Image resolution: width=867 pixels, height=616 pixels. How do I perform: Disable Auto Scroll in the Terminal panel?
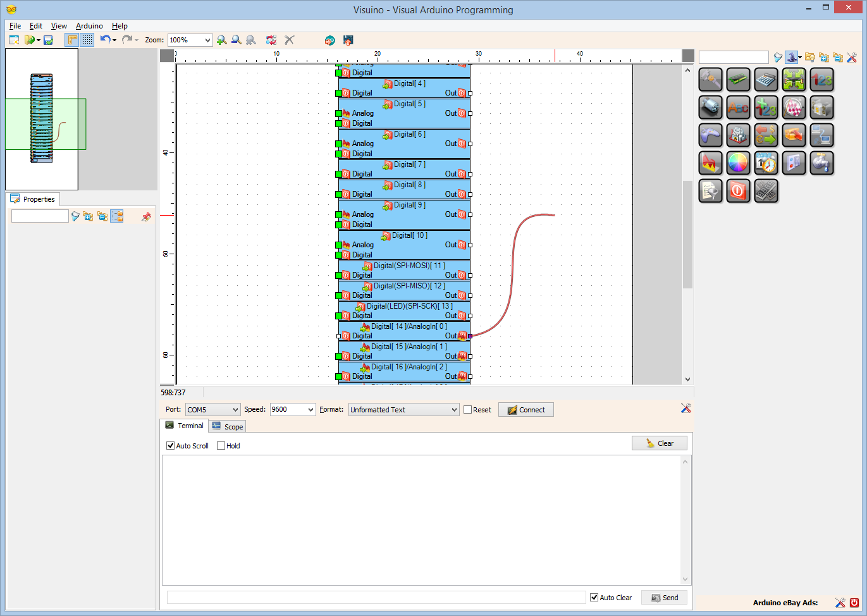tap(170, 445)
